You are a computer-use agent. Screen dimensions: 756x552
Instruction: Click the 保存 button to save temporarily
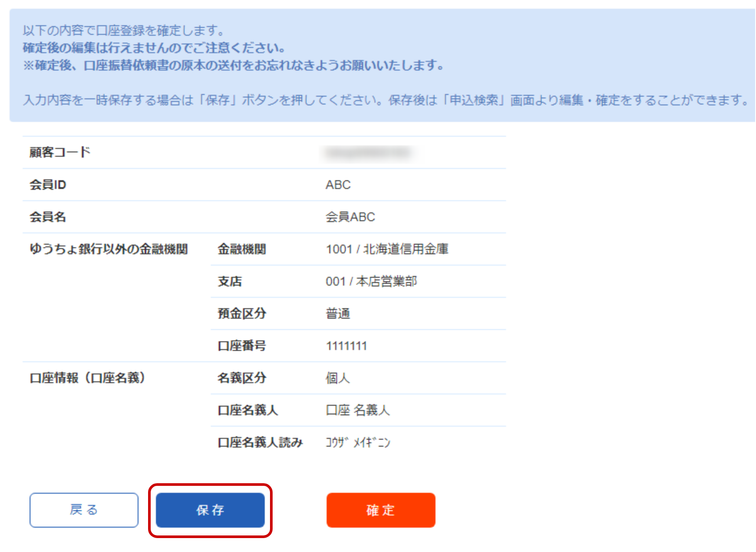coord(210,510)
